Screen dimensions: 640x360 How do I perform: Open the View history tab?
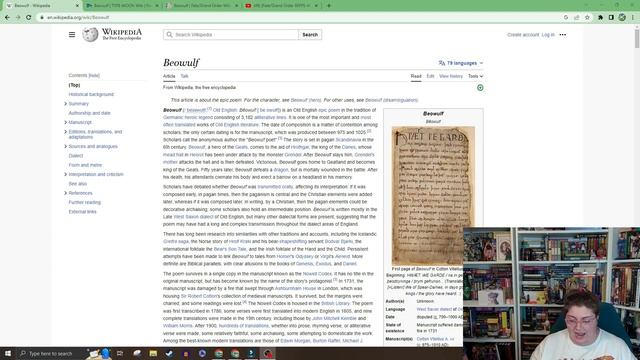[x=451, y=76]
